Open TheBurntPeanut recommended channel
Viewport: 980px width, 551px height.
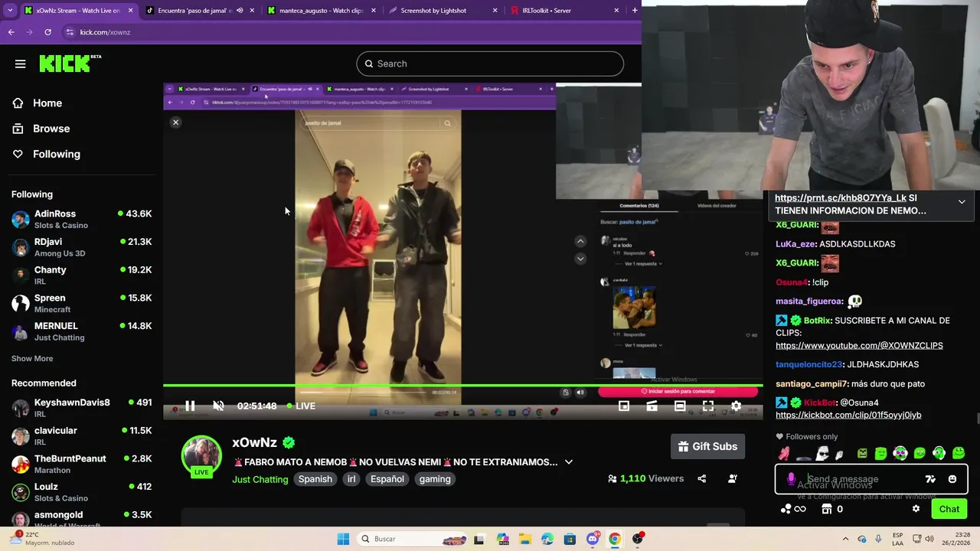[x=80, y=465]
